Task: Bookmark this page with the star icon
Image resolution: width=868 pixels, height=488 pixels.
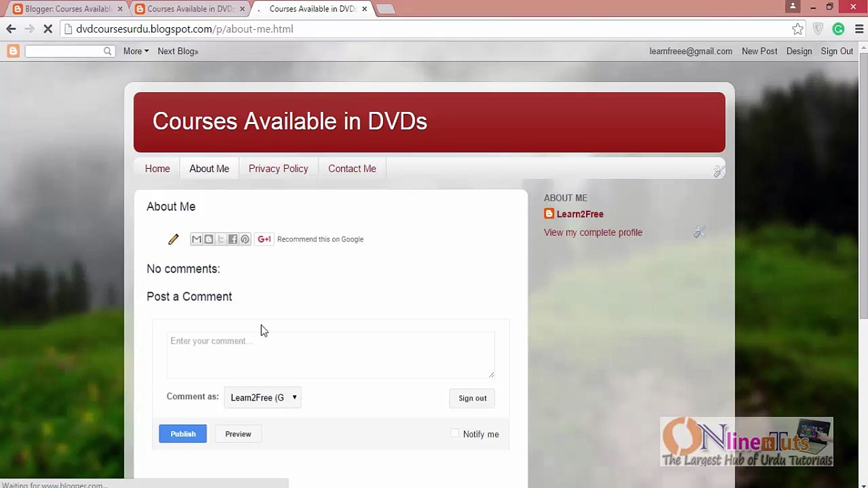Action: point(797,29)
